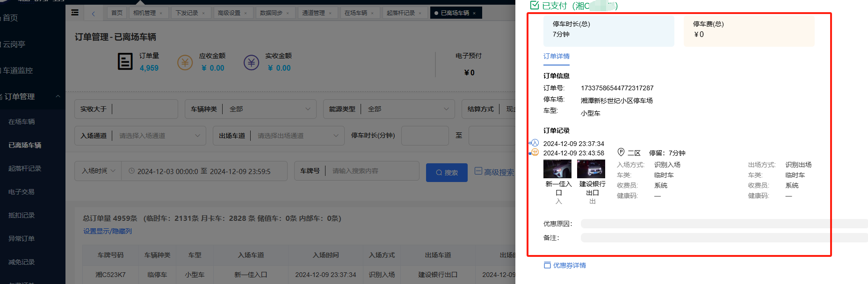Open 车道监控 in the sidebar
The height and width of the screenshot is (284, 868).
18,71
